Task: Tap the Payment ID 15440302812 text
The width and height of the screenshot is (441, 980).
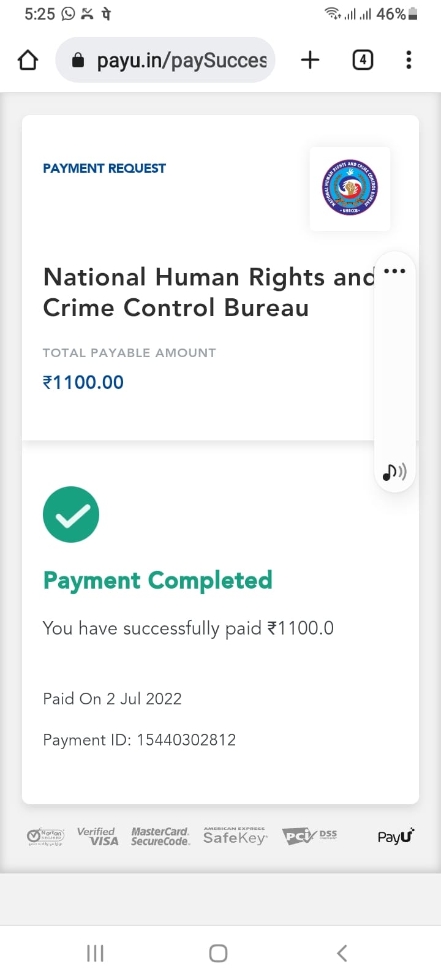Action: (x=140, y=740)
